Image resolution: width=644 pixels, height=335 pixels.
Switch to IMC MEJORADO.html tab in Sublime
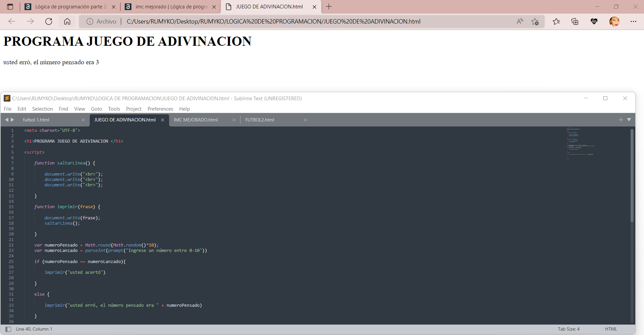196,120
